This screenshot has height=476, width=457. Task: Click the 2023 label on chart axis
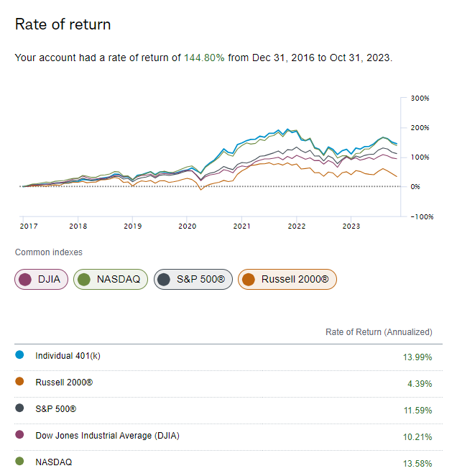click(x=351, y=226)
